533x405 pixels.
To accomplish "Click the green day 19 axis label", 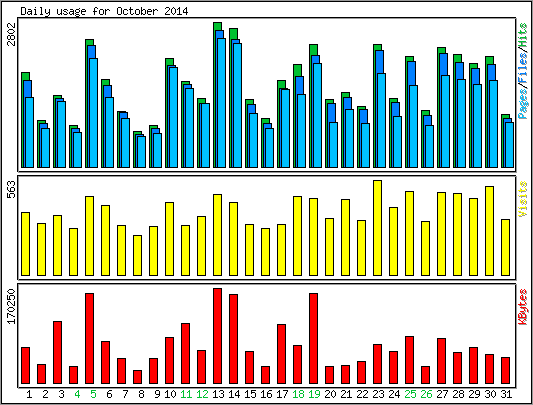I will click(x=314, y=394).
